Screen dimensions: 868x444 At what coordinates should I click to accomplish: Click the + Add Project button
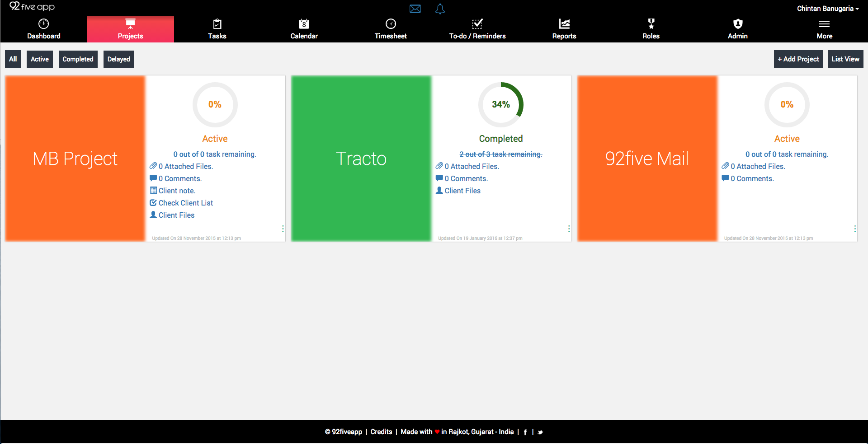(x=798, y=59)
